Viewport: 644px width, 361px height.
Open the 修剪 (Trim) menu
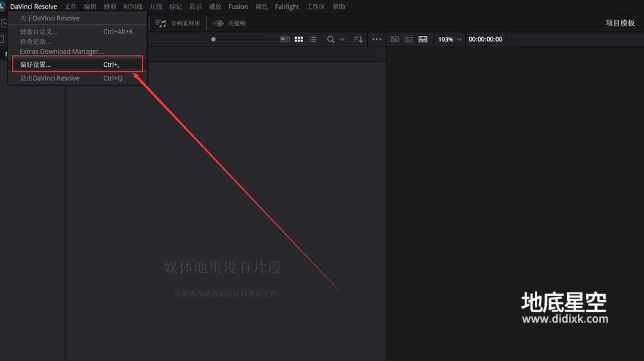point(110,7)
